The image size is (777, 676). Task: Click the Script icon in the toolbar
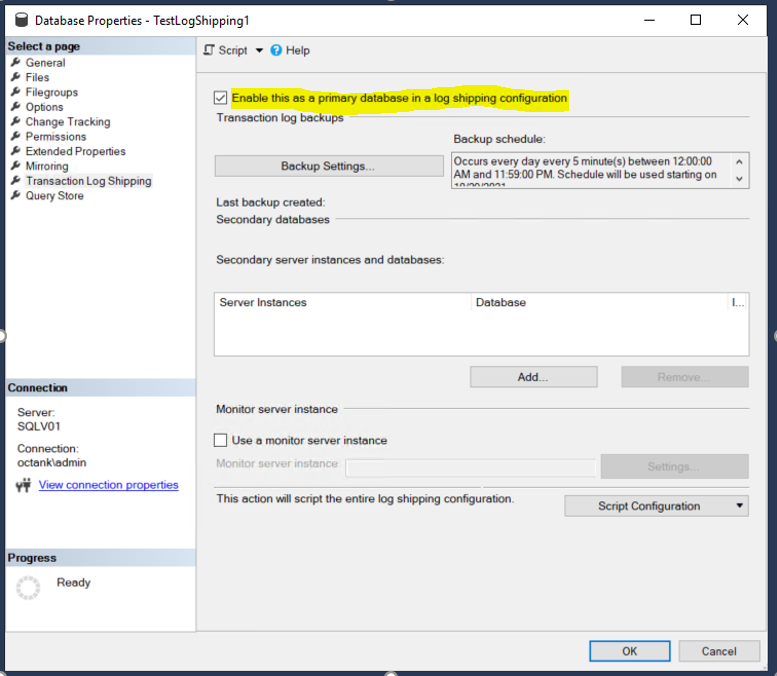point(209,50)
